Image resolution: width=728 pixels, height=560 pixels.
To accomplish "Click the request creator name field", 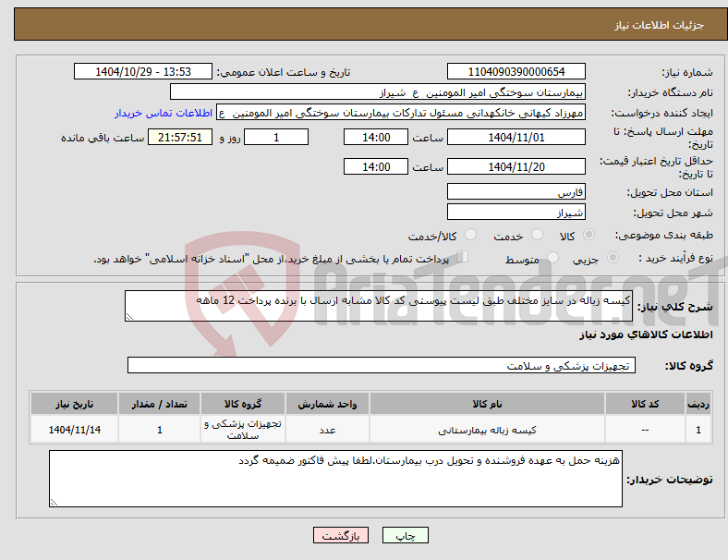I will [x=401, y=113].
